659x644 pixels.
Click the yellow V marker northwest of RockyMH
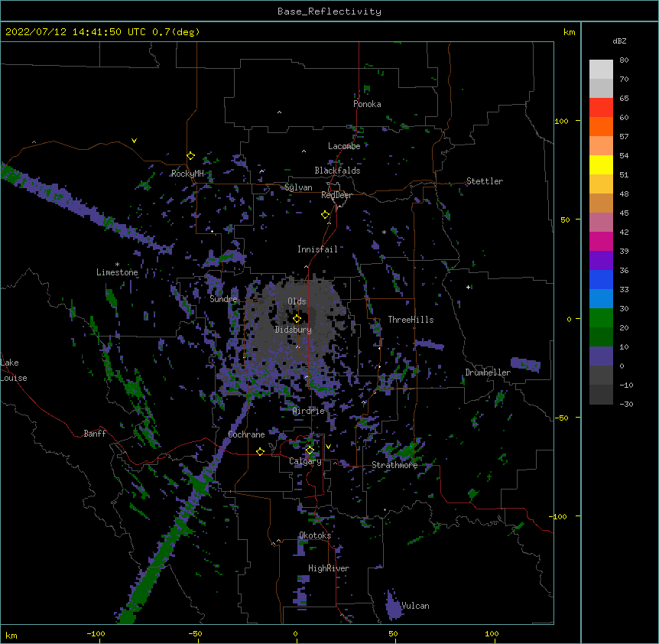click(x=134, y=141)
